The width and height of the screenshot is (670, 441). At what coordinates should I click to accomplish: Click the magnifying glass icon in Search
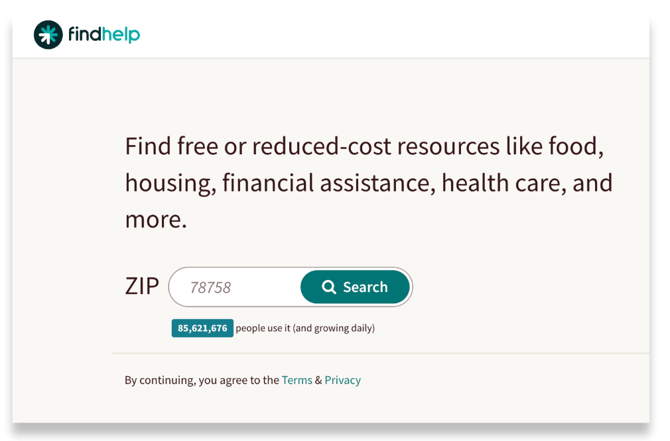coord(329,287)
